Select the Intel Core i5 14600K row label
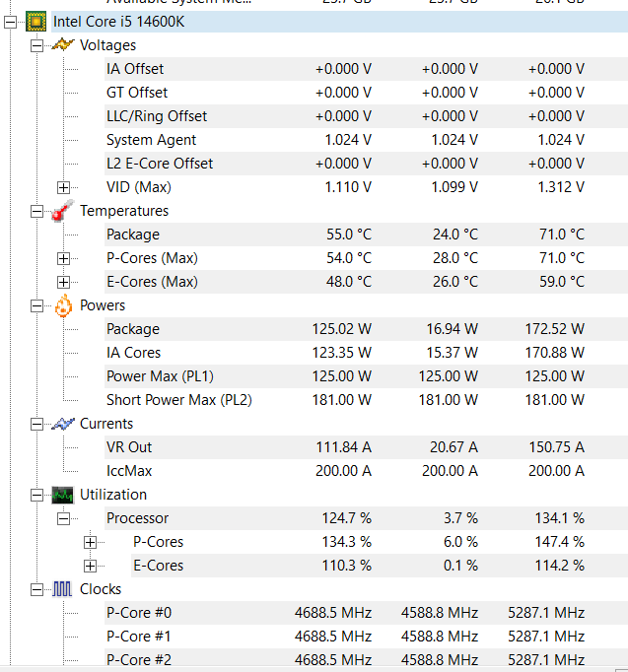The image size is (628, 672). pos(118,22)
